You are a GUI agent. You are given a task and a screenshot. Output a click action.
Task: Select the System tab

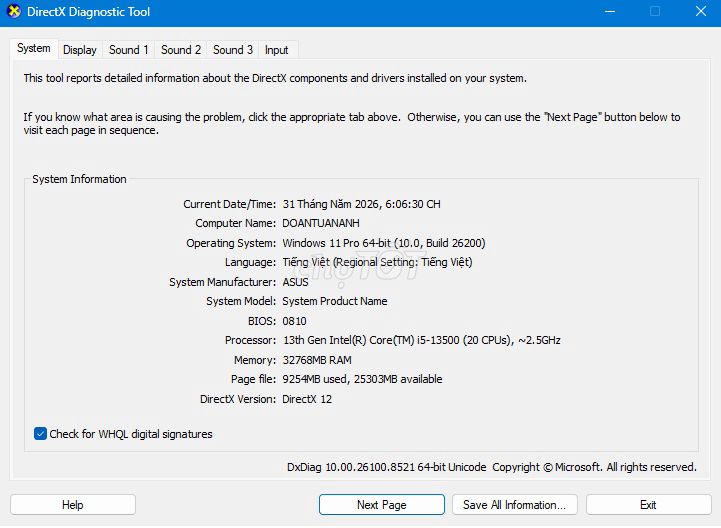click(34, 48)
